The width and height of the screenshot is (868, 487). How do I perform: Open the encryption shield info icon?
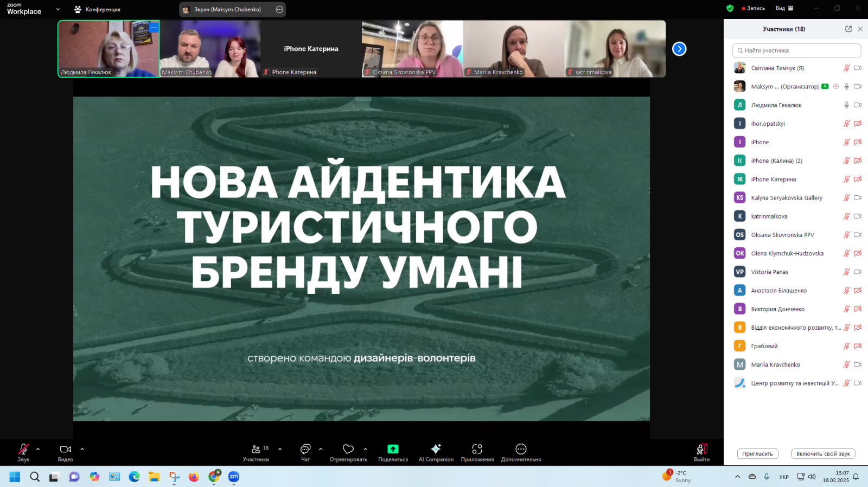tap(730, 8)
